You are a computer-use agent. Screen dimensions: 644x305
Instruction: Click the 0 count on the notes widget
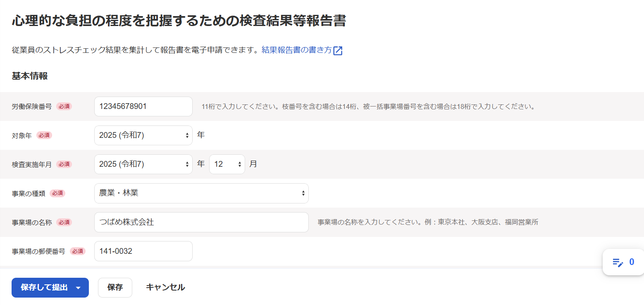(x=632, y=262)
